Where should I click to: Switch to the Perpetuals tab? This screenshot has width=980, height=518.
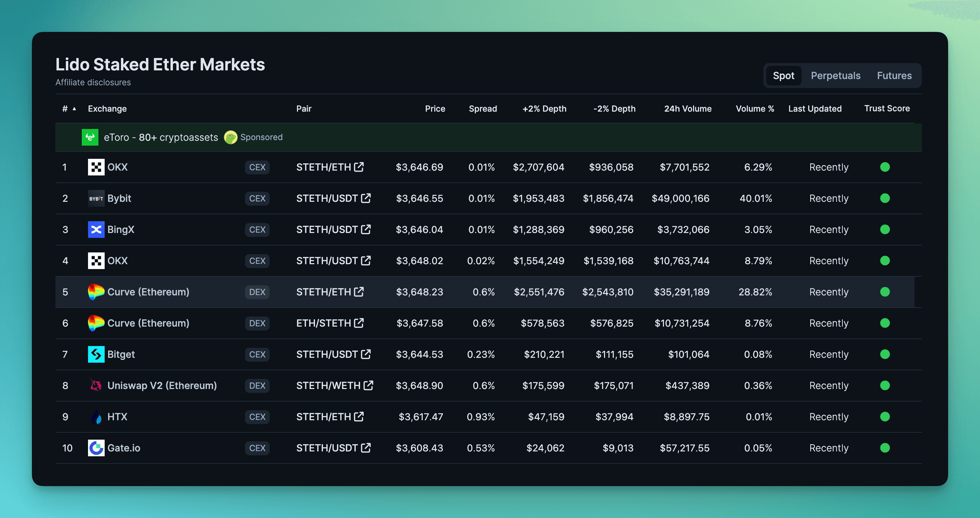pyautogui.click(x=835, y=75)
